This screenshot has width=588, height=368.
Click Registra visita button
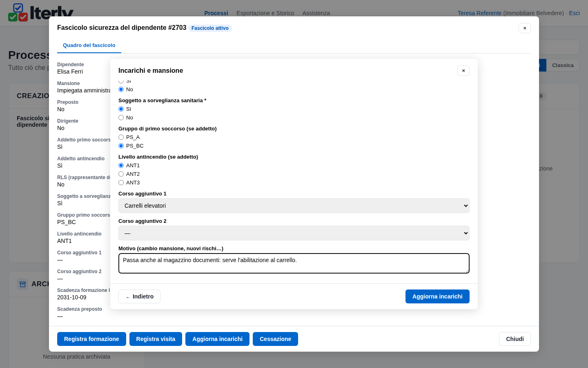(156, 339)
